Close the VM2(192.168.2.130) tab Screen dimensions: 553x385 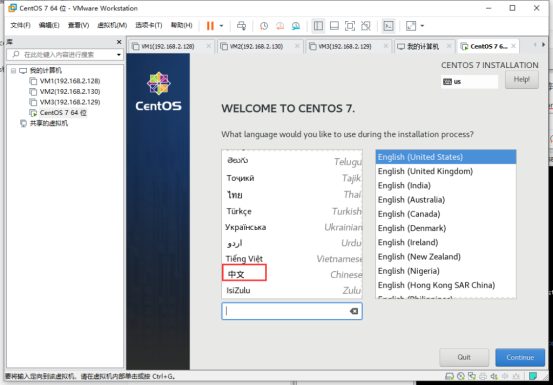(x=297, y=46)
